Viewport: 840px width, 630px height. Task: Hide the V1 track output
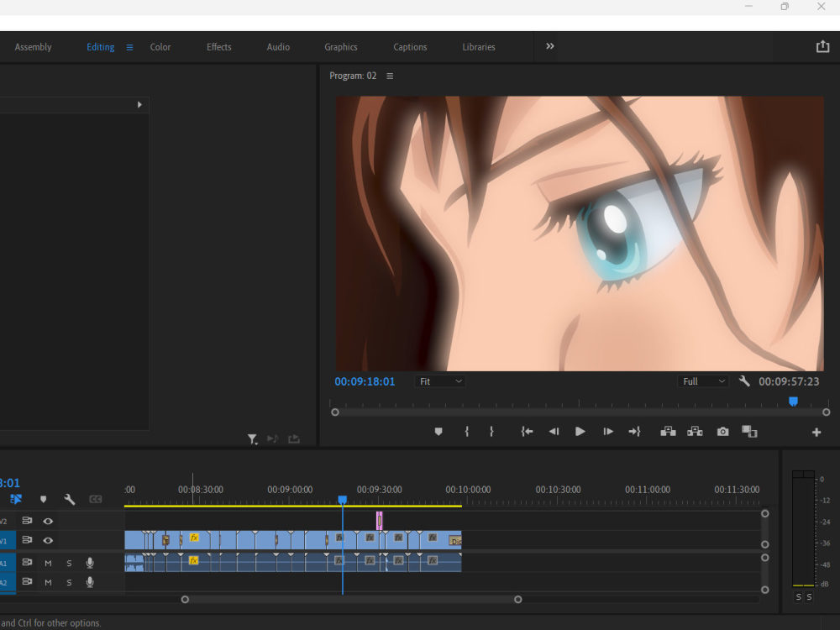pos(48,540)
